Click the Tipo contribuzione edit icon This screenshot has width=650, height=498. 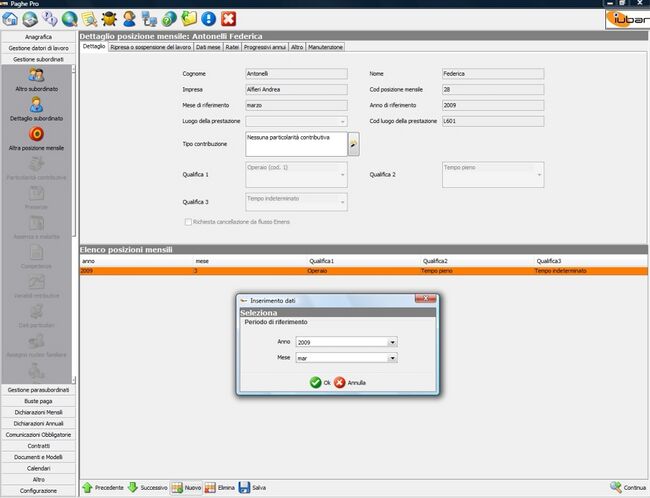pyautogui.click(x=353, y=145)
